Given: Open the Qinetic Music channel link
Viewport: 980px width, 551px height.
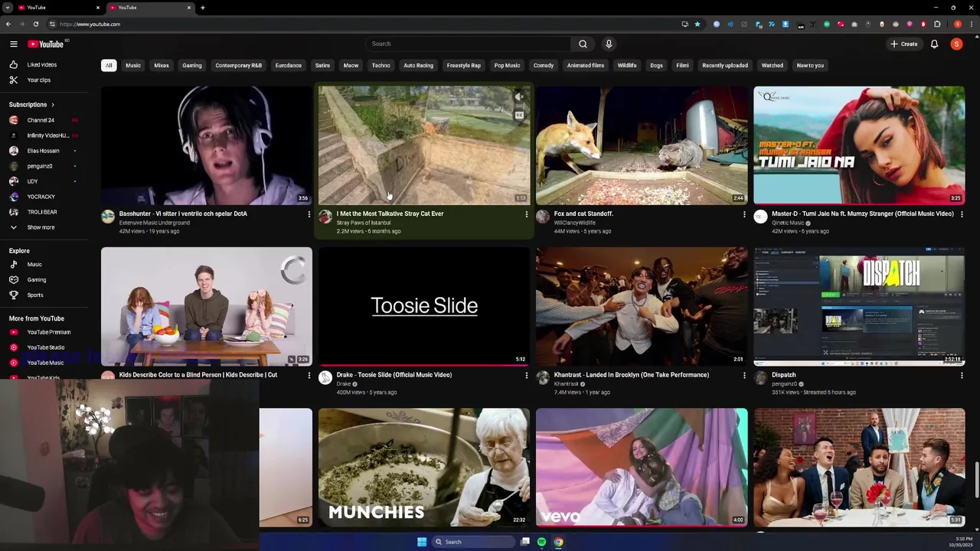Looking at the screenshot, I should coord(788,223).
